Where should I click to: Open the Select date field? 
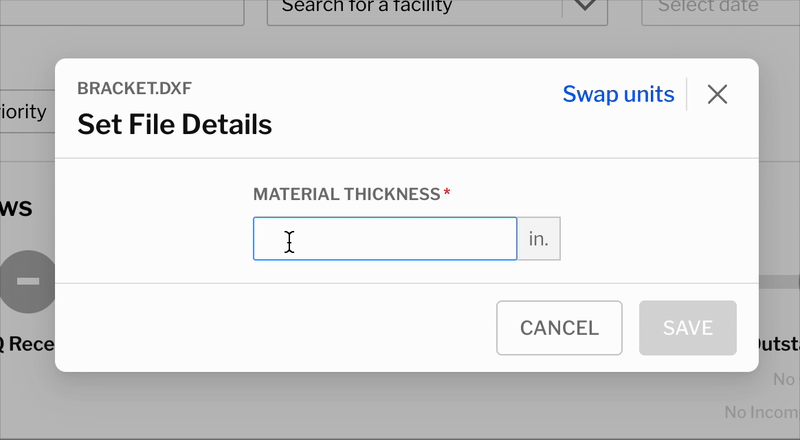(x=720, y=10)
